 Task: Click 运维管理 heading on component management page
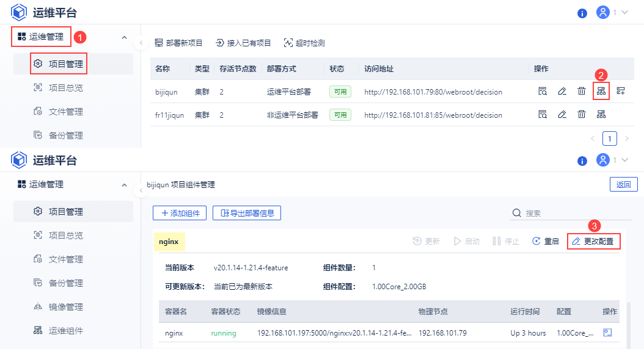click(41, 184)
